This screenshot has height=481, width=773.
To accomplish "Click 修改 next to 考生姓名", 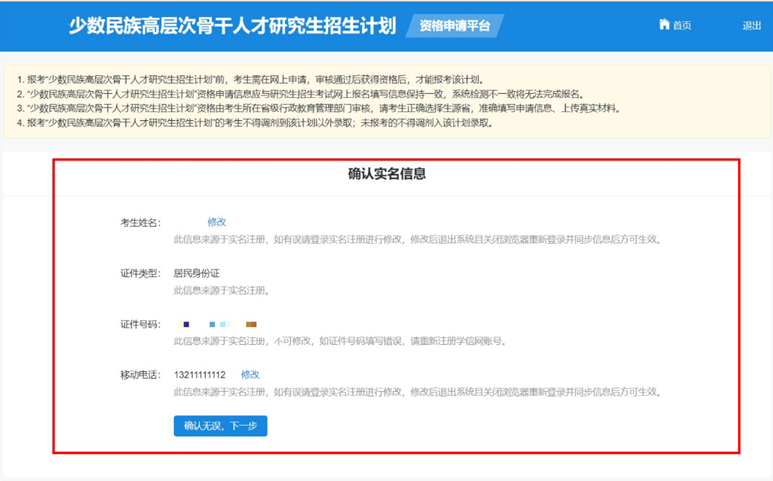I will [217, 222].
